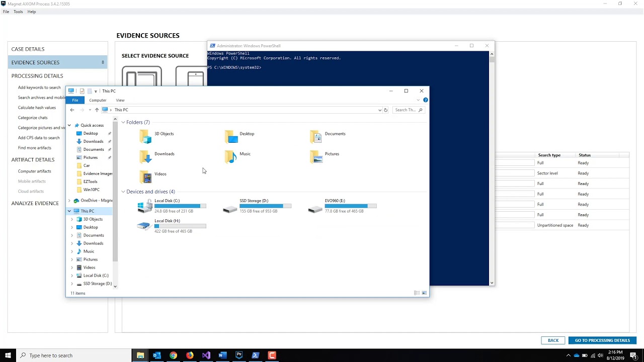
Task: Select EVIDENCE SOURCES in AXIOM sidebar
Action: click(x=57, y=62)
